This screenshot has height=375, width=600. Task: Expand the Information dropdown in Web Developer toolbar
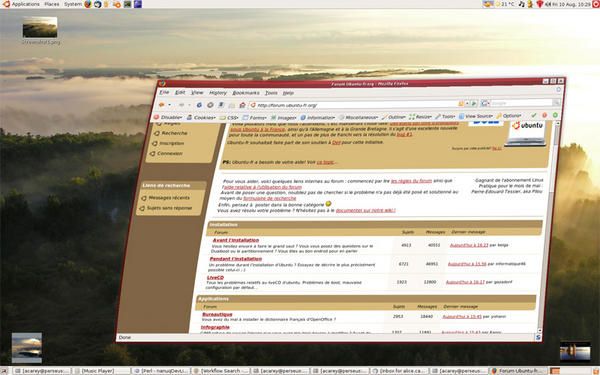(318, 117)
